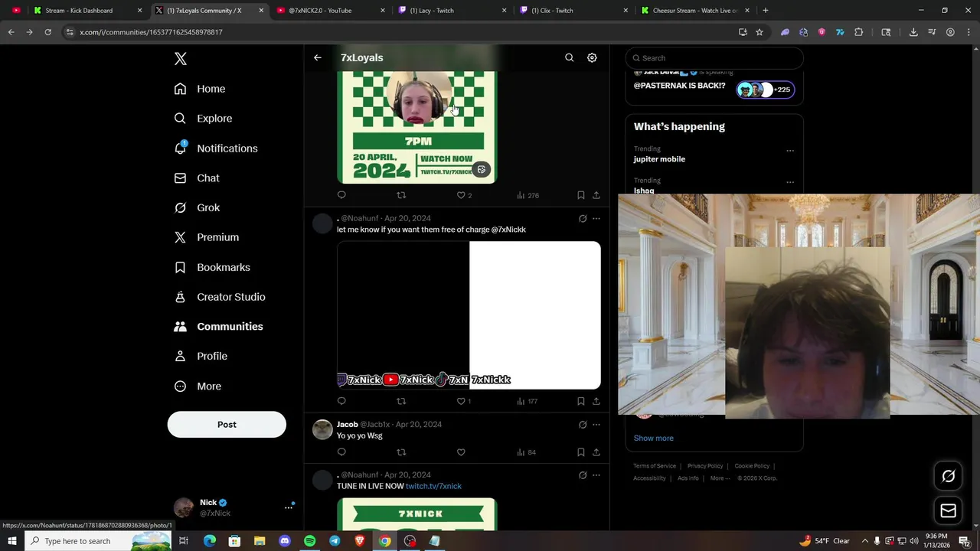Open the Nick @7xNick account options menu
Screen dimensions: 980x551
tap(289, 507)
